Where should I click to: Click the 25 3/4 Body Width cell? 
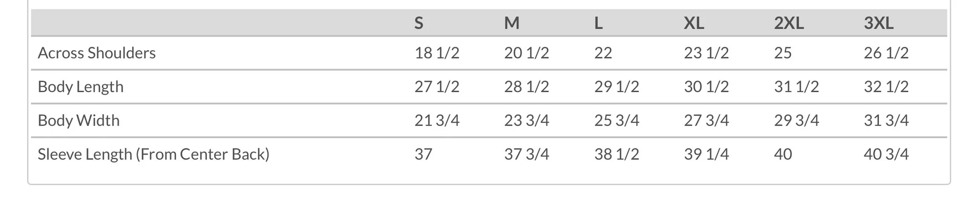[617, 120]
